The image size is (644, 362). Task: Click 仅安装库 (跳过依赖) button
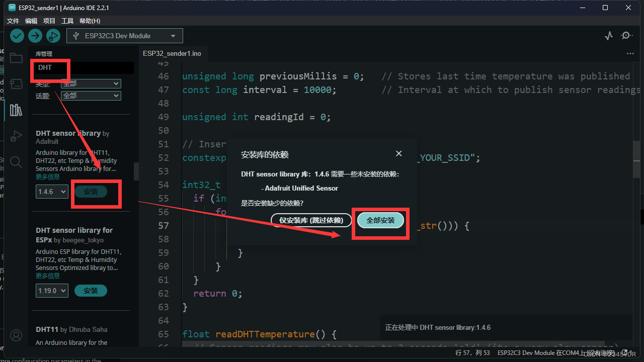point(311,220)
